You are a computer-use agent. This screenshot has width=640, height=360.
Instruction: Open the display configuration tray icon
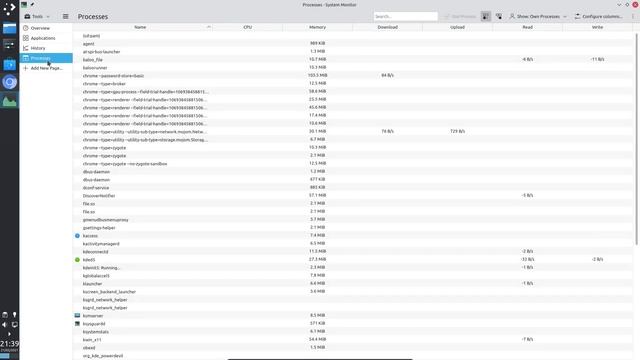pyautogui.click(x=14, y=325)
